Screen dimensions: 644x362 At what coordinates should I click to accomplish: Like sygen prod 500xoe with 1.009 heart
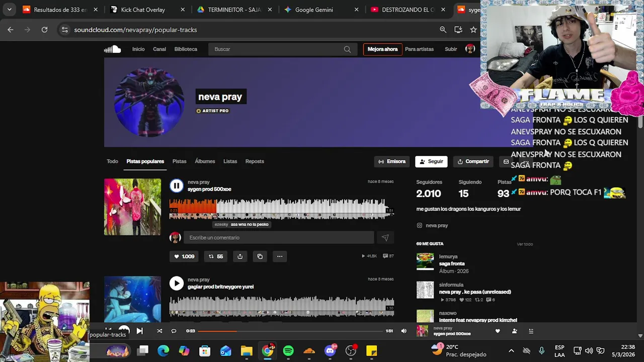(184, 256)
